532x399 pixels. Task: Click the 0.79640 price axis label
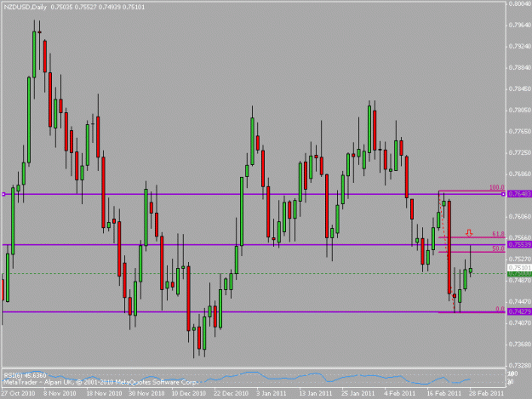click(519, 25)
